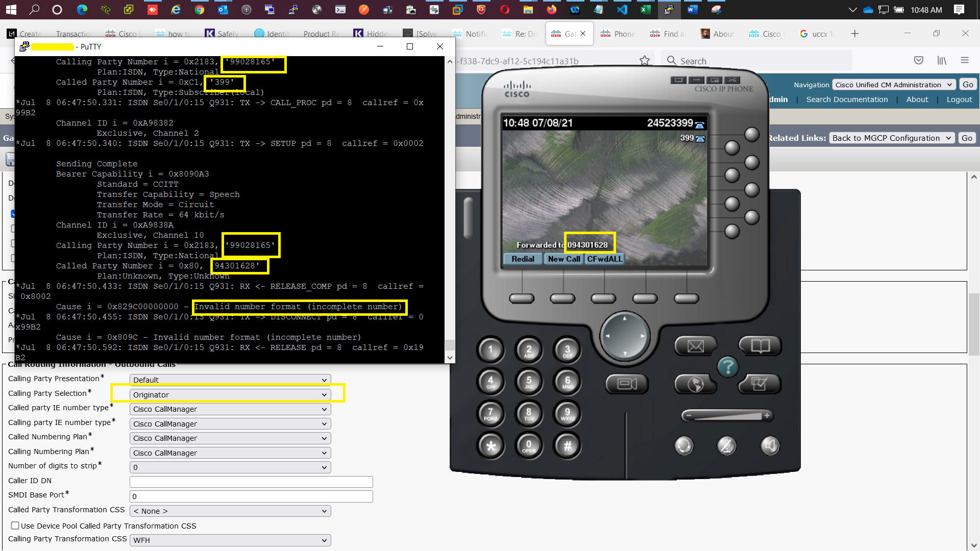980x551 pixels.
Task: Launch Visual Studio Code from the taskbar
Action: (x=622, y=10)
